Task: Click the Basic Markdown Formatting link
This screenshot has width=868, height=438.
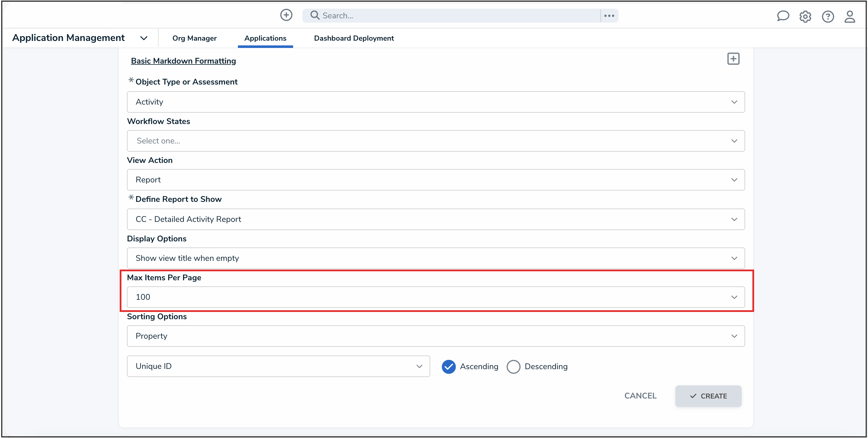Action: (x=183, y=61)
